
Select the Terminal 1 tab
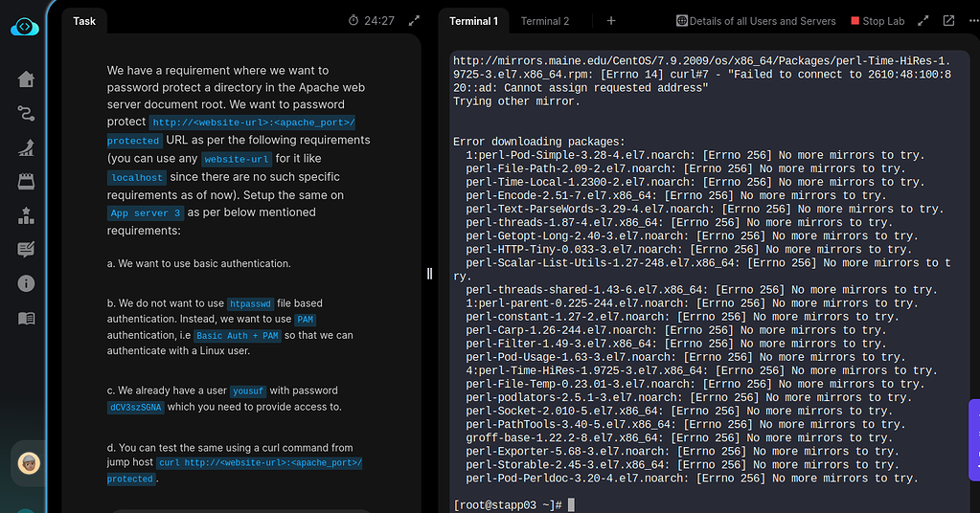click(x=473, y=21)
